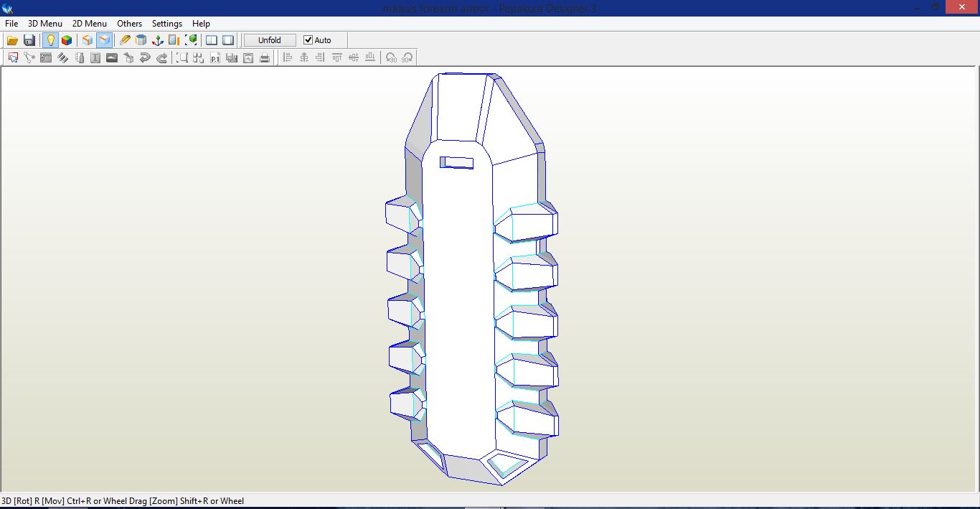
Task: Switch to single-pane window layout icon
Action: click(228, 40)
